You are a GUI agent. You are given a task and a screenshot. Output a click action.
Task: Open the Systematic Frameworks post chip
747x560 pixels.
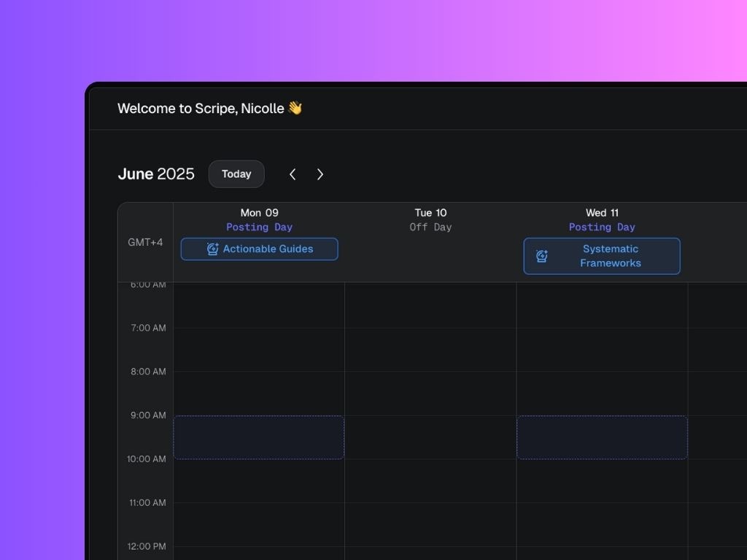point(602,256)
